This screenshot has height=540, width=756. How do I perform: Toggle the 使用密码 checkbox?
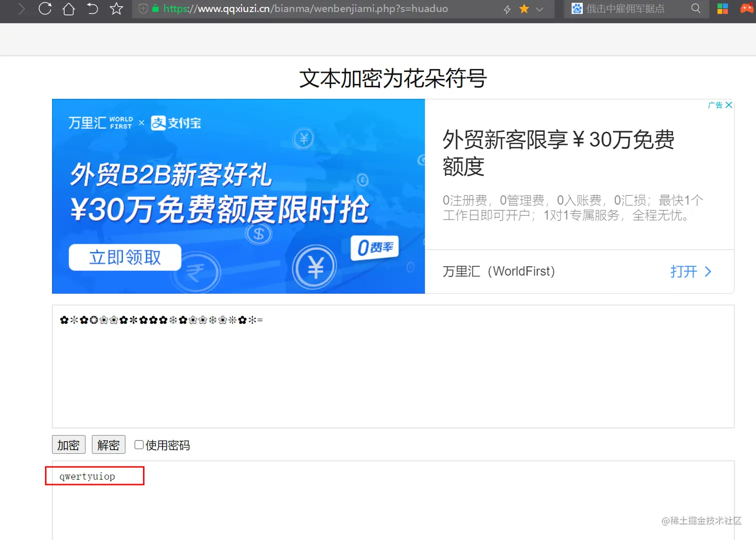pyautogui.click(x=139, y=445)
